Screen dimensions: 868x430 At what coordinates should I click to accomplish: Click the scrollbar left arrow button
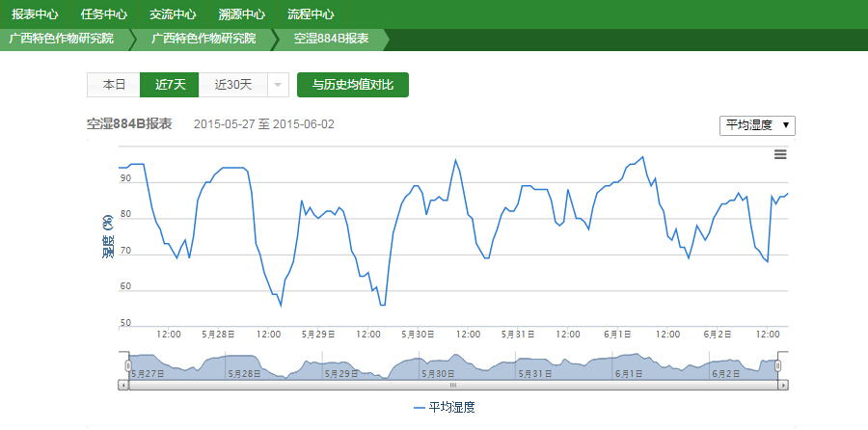[123, 385]
